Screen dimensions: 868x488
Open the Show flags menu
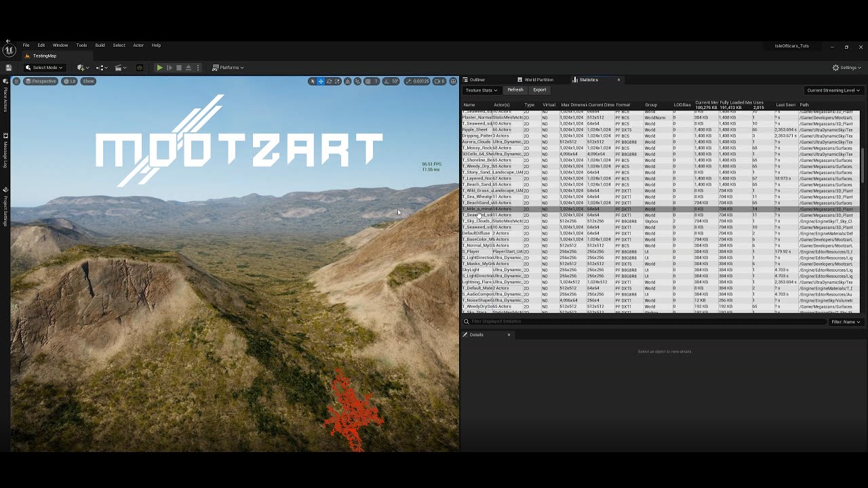89,81
